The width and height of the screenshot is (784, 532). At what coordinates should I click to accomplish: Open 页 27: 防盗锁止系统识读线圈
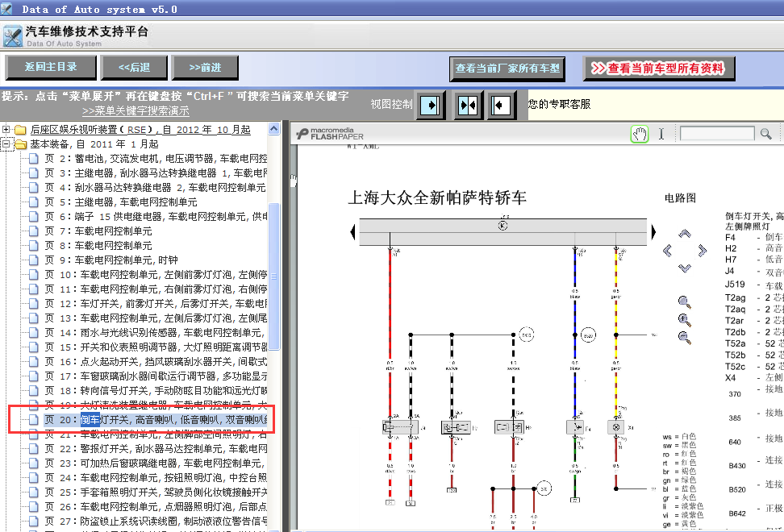(156, 521)
